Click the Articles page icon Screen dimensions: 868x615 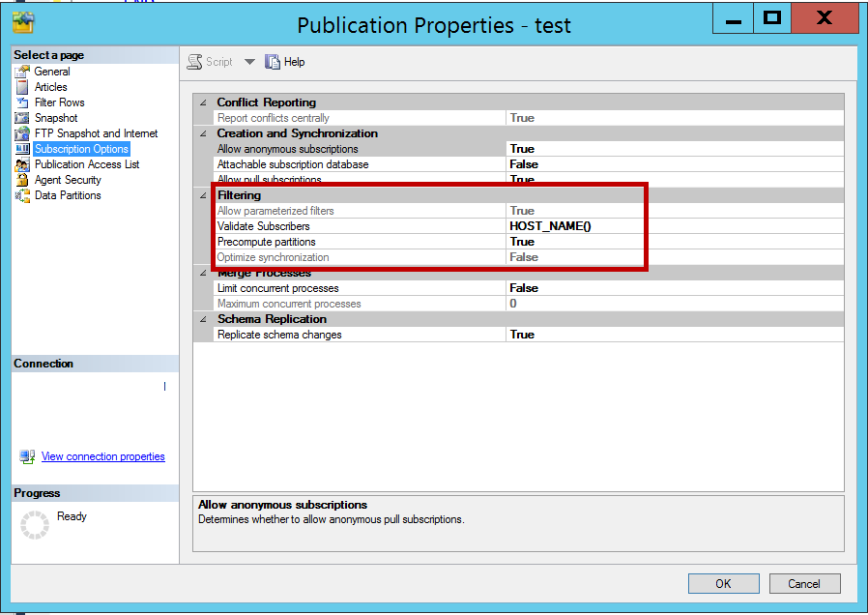click(x=22, y=87)
